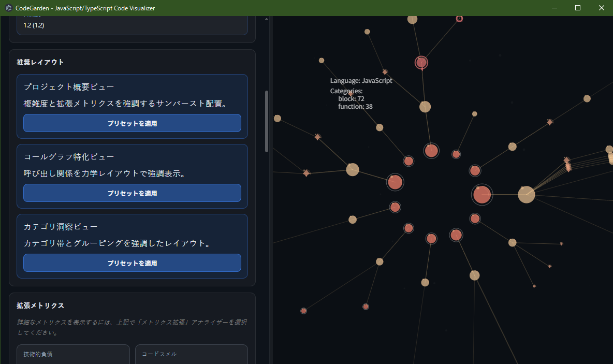Screen dimensions: 613x364
Task: Open the コードスメル metric card
Action: (x=191, y=354)
